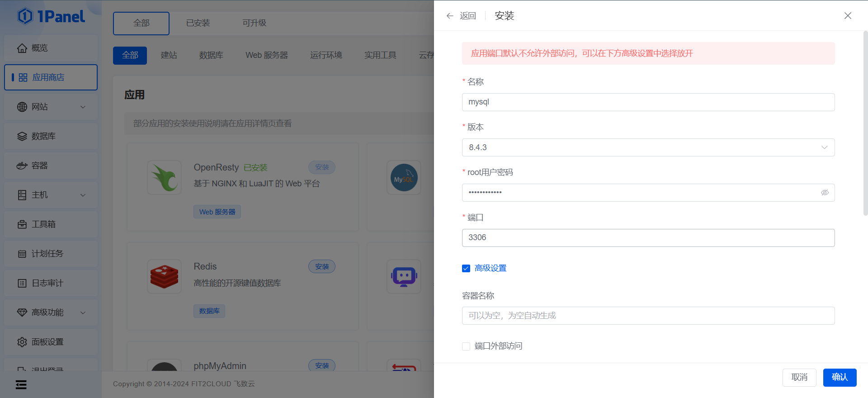Open the 版本 version dropdown showing 8.4.3

648,147
